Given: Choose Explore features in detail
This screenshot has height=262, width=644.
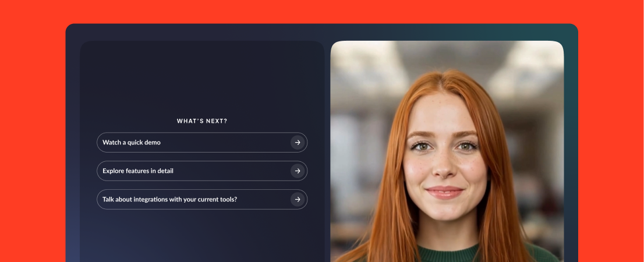Looking at the screenshot, I should tap(202, 171).
